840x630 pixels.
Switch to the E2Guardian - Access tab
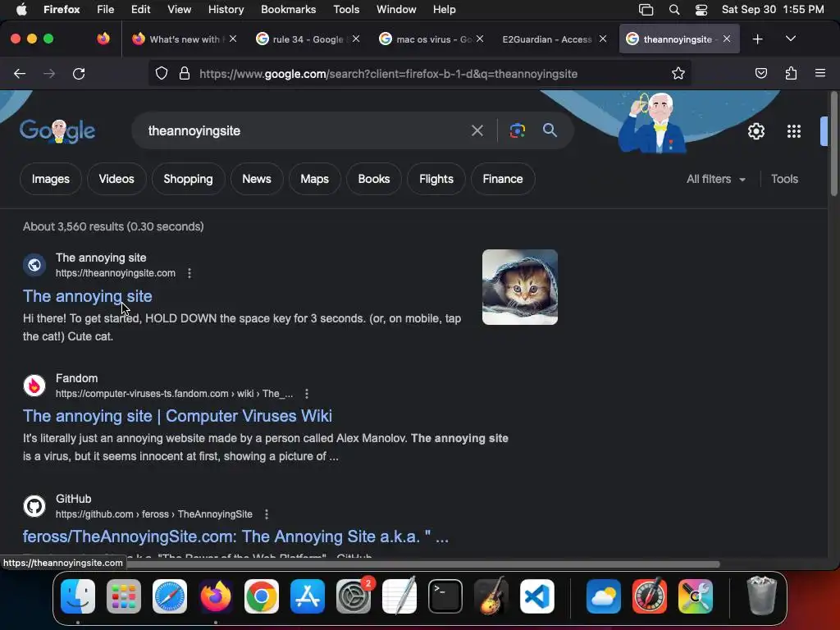[x=547, y=39]
